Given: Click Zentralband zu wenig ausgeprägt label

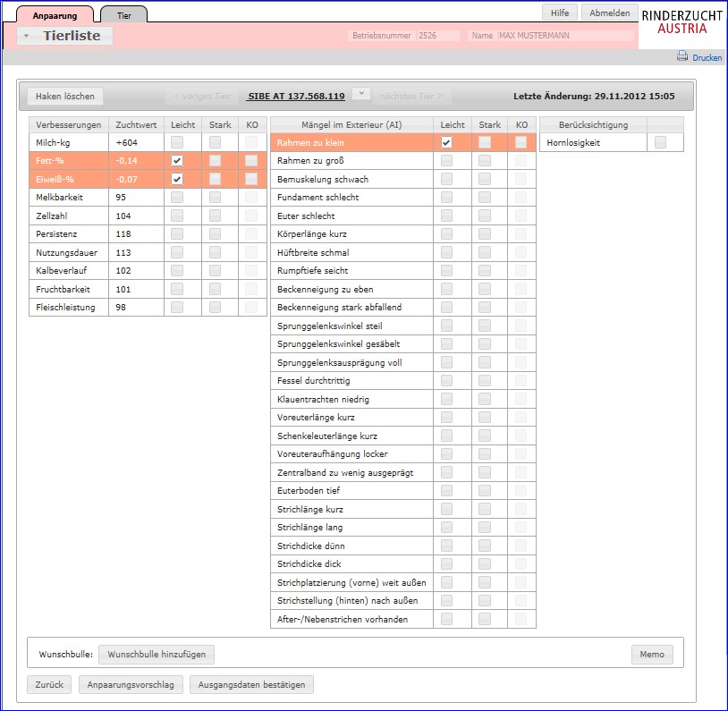Looking at the screenshot, I should click(345, 473).
